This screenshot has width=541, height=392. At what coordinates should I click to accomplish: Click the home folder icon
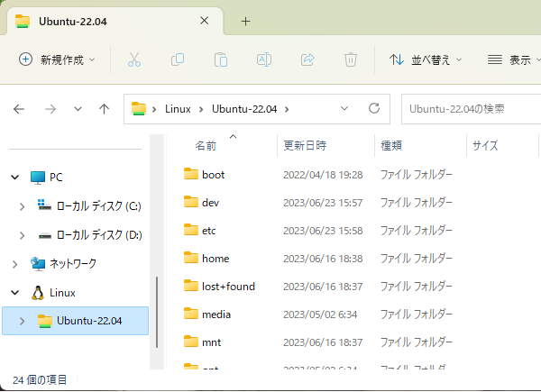pos(191,258)
